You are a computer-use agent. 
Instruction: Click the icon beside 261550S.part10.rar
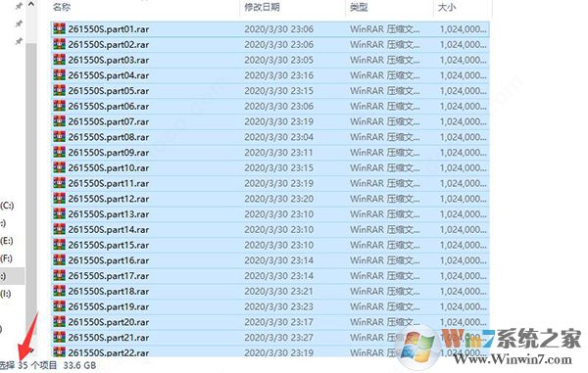pos(59,167)
